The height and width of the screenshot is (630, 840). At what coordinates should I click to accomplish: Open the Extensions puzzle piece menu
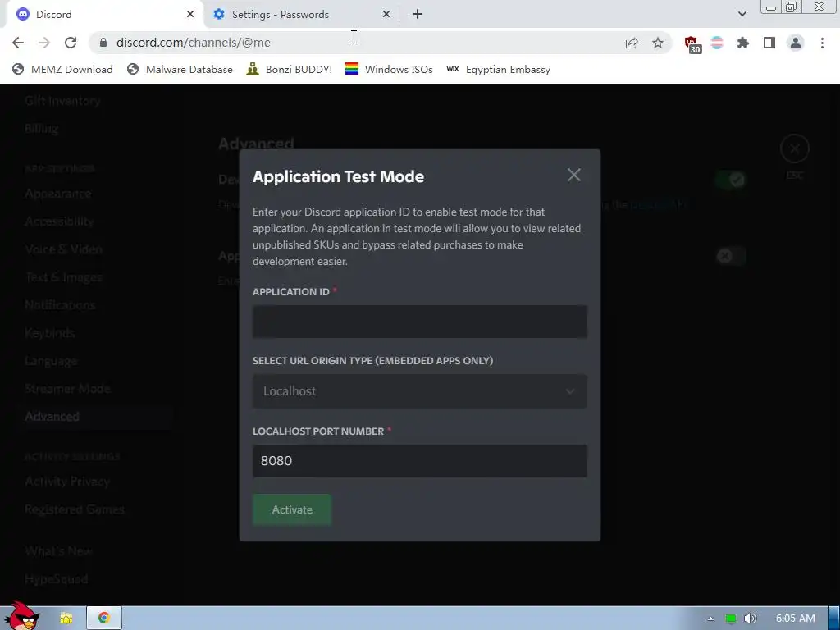pos(743,43)
